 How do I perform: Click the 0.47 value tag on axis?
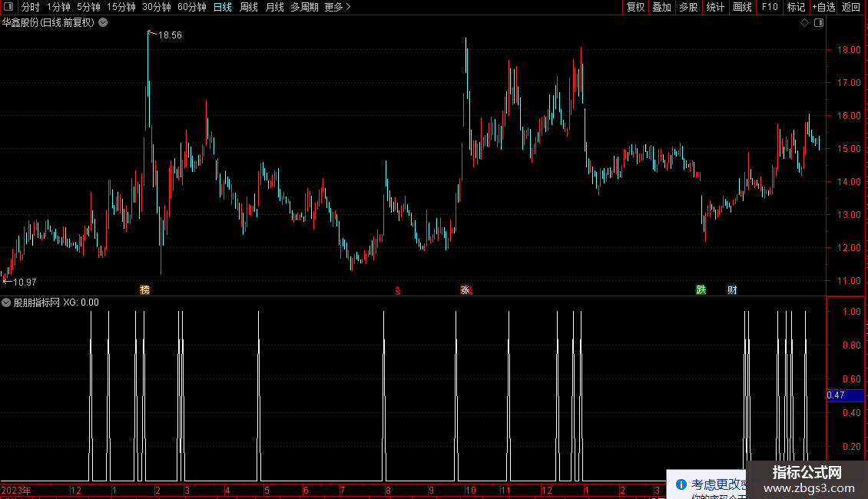pos(845,395)
